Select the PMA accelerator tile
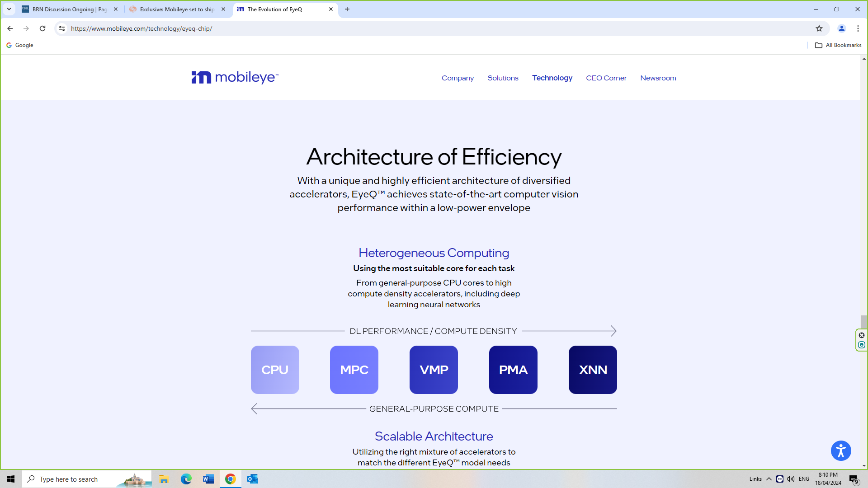Screen dimensions: 868x488 [513, 370]
